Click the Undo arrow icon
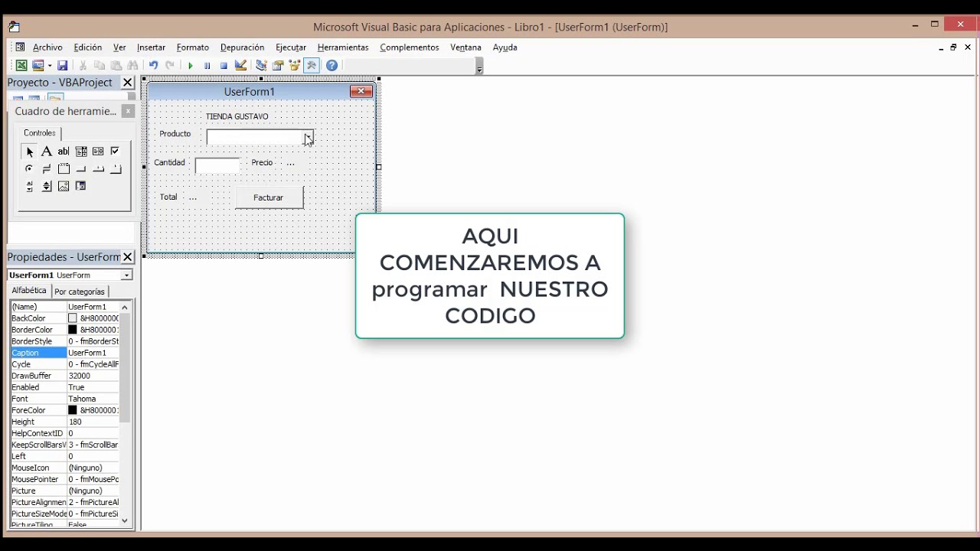Viewport: 980px width, 551px height. pyautogui.click(x=153, y=66)
